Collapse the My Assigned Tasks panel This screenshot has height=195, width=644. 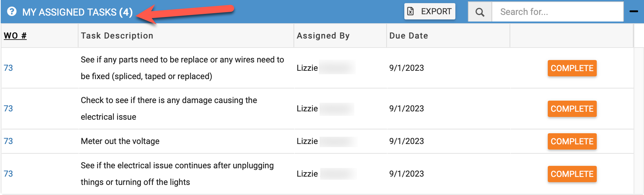634,11
